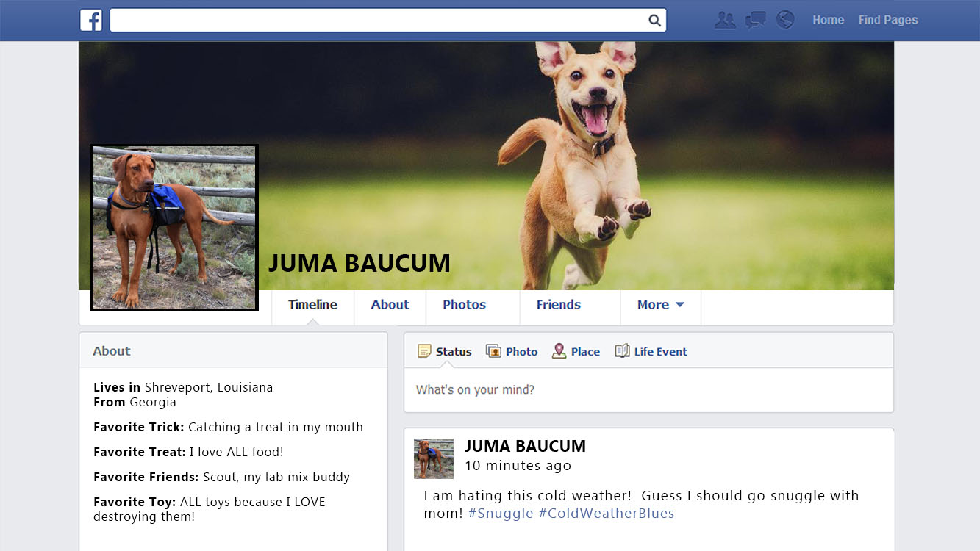This screenshot has width=980, height=551.
Task: Open the large profile picture of the dog
Action: pyautogui.click(x=174, y=228)
